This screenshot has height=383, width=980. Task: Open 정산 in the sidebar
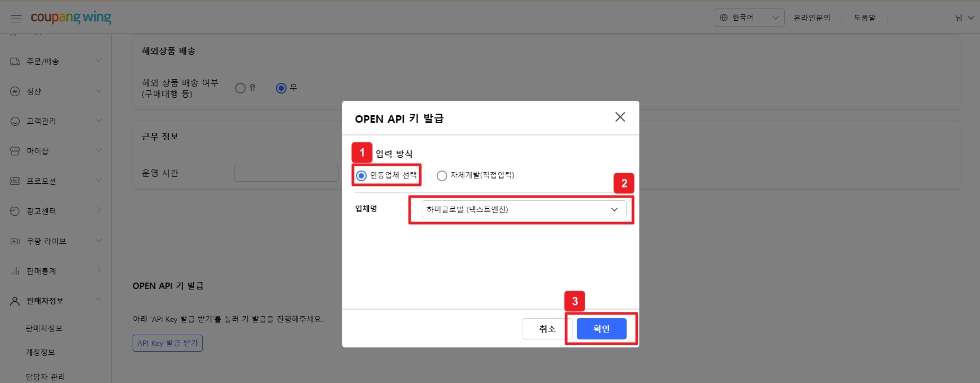34,91
